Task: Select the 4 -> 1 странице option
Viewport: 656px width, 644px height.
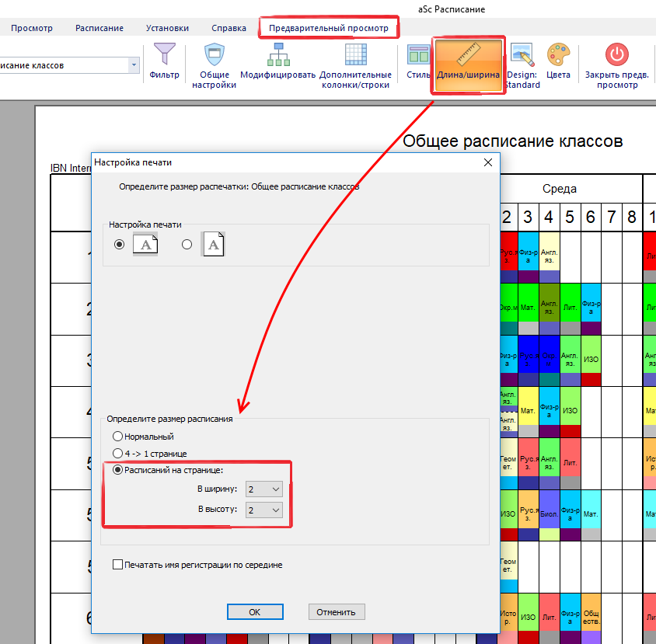Action: (118, 453)
